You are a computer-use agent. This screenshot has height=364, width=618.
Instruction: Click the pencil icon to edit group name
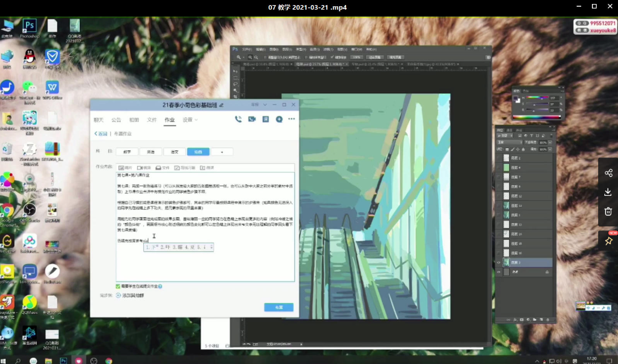221,105
